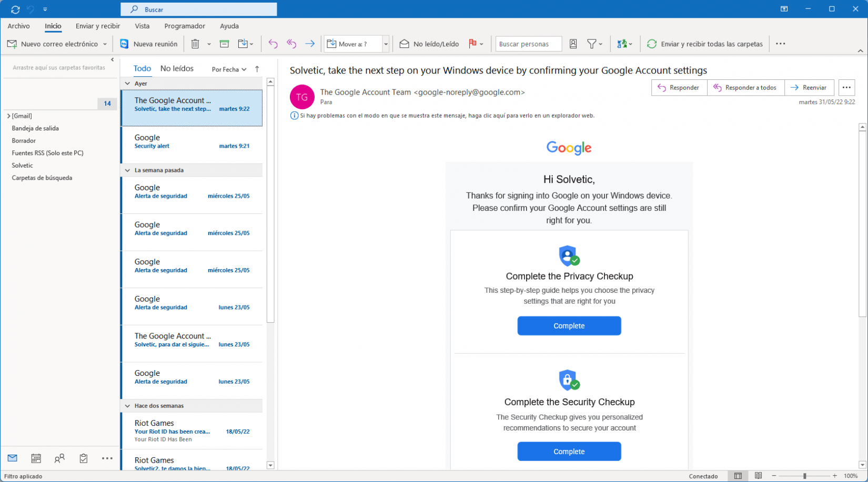Click the Responder button

pyautogui.click(x=679, y=88)
